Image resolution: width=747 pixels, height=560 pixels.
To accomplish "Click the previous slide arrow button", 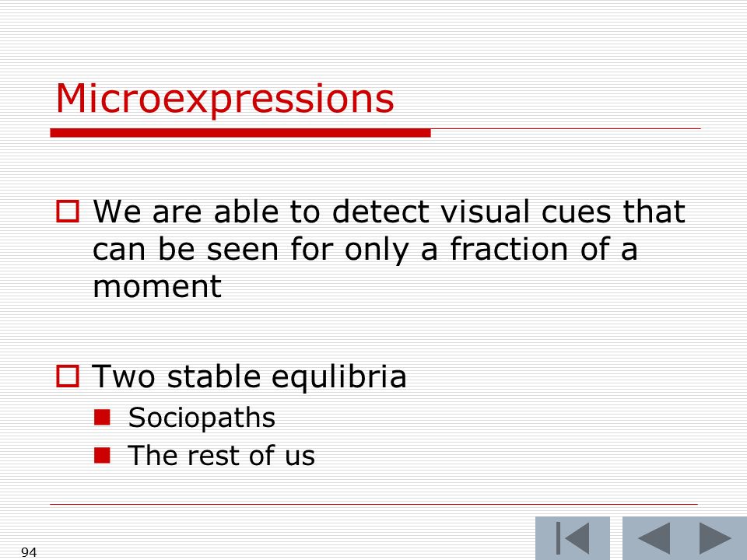I will click(x=654, y=538).
